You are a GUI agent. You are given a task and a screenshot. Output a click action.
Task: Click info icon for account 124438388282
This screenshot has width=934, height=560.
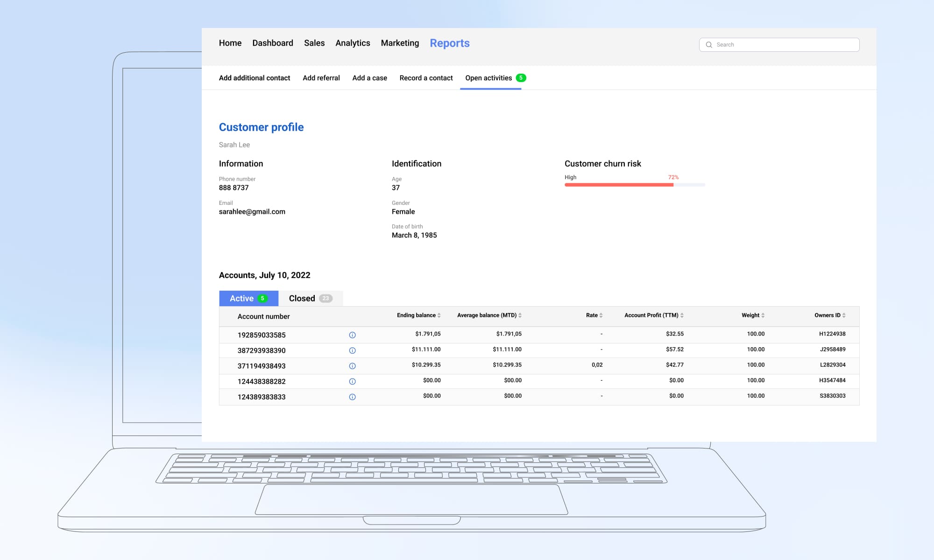tap(352, 381)
